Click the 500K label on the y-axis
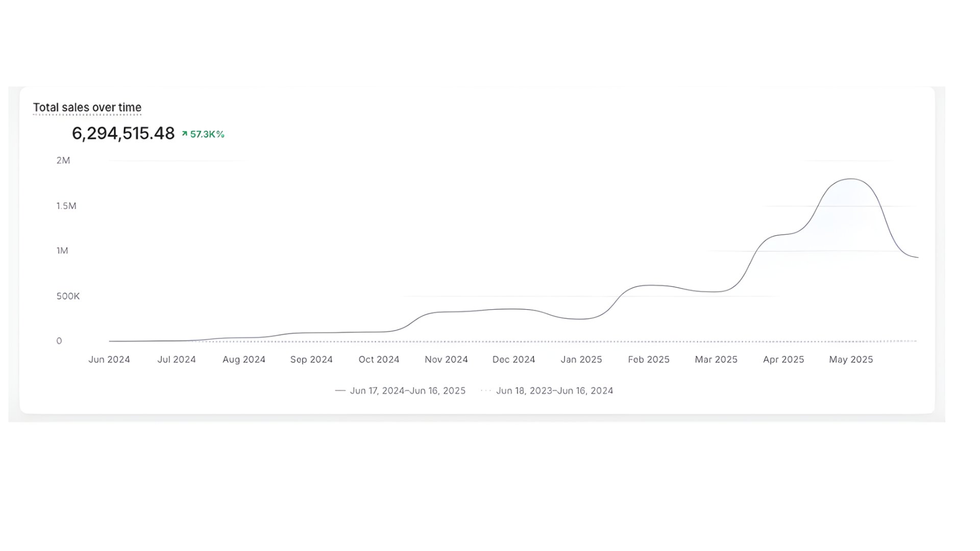 pyautogui.click(x=68, y=296)
